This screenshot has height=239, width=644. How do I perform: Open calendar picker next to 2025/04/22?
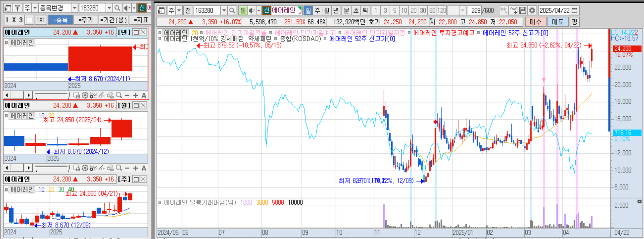[574, 11]
